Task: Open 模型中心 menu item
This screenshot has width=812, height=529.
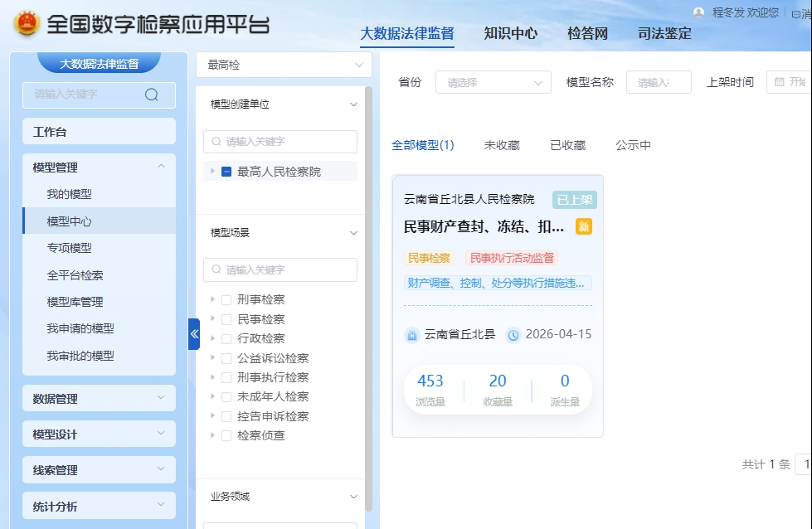Action: click(99, 221)
